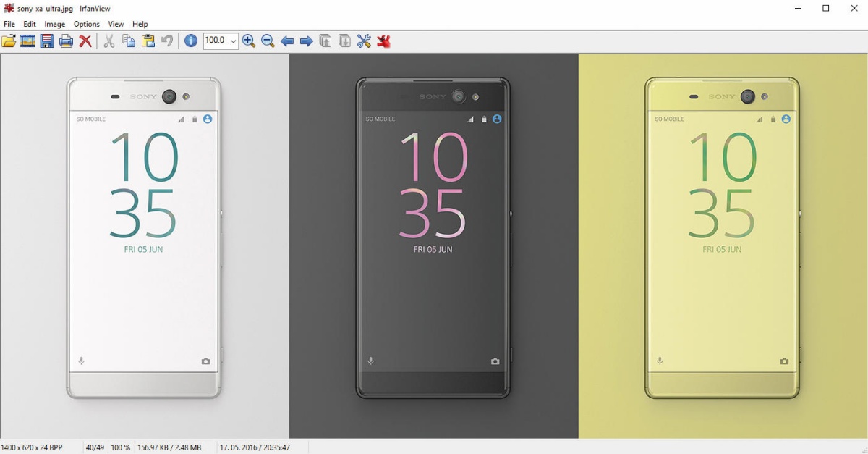Open About IrfanView via the red cat icon
This screenshot has height=454, width=868.
383,41
